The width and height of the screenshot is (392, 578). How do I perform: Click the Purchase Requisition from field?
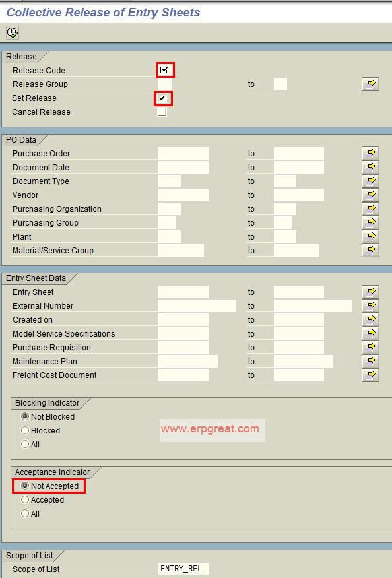[x=183, y=347]
